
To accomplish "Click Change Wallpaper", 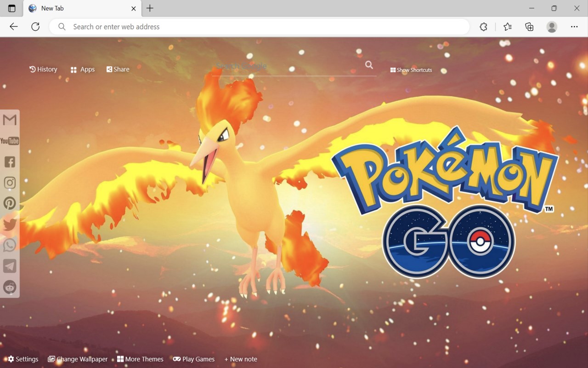I will 78,359.
